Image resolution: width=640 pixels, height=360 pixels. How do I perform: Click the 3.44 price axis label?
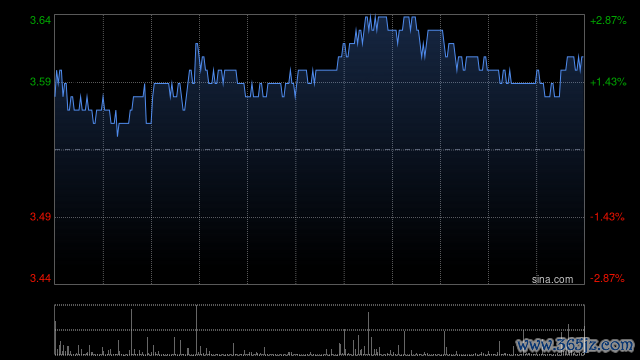click(40, 278)
